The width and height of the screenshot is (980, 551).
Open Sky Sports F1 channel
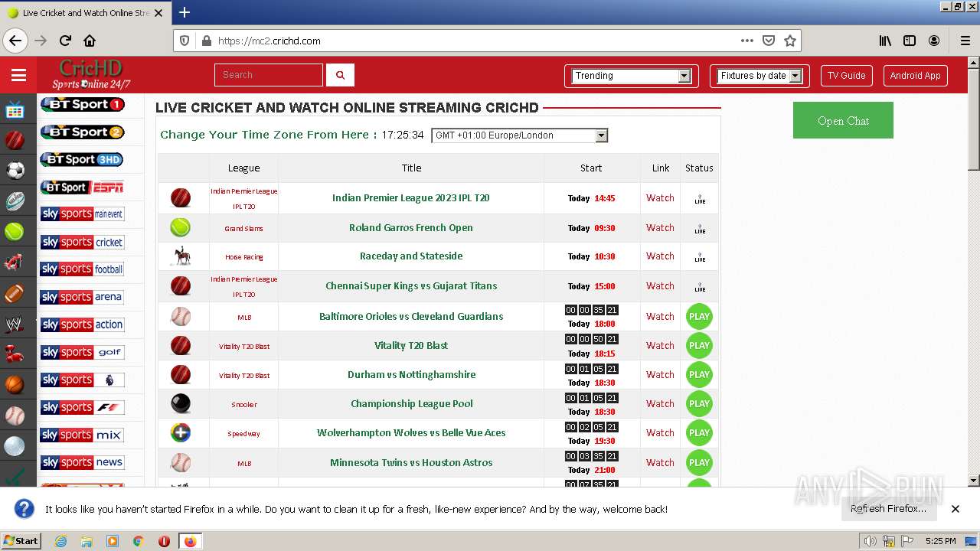82,407
